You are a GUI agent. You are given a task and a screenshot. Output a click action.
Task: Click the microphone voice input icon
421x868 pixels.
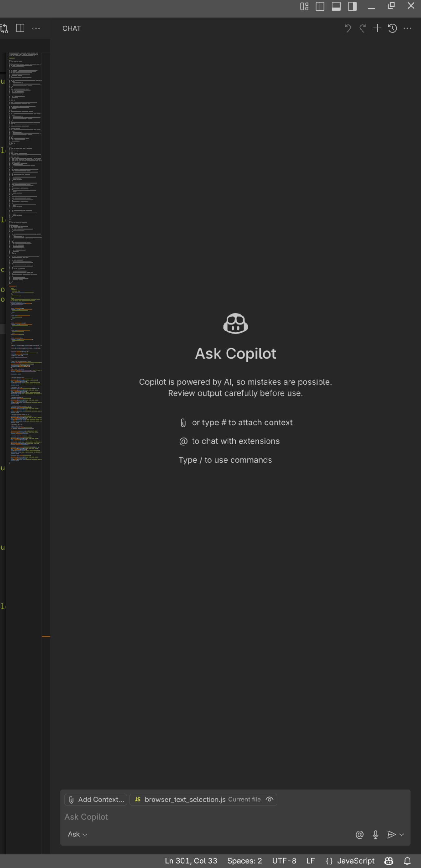pyautogui.click(x=375, y=834)
